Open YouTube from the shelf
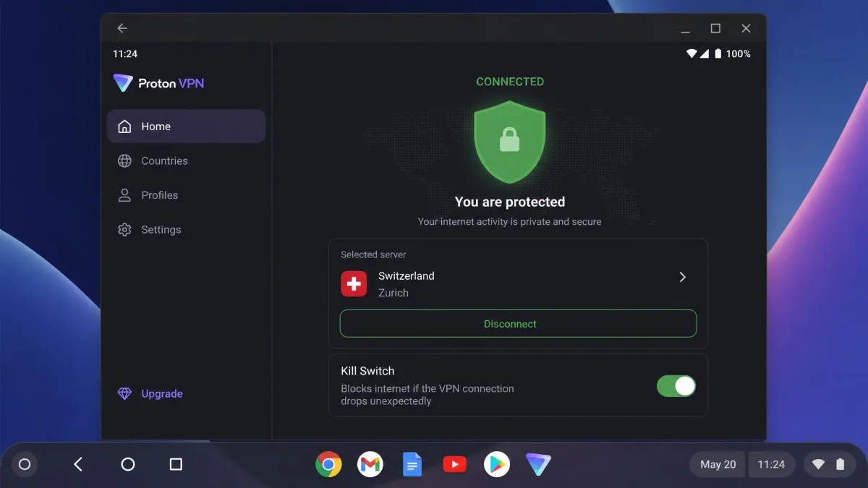 [x=454, y=464]
